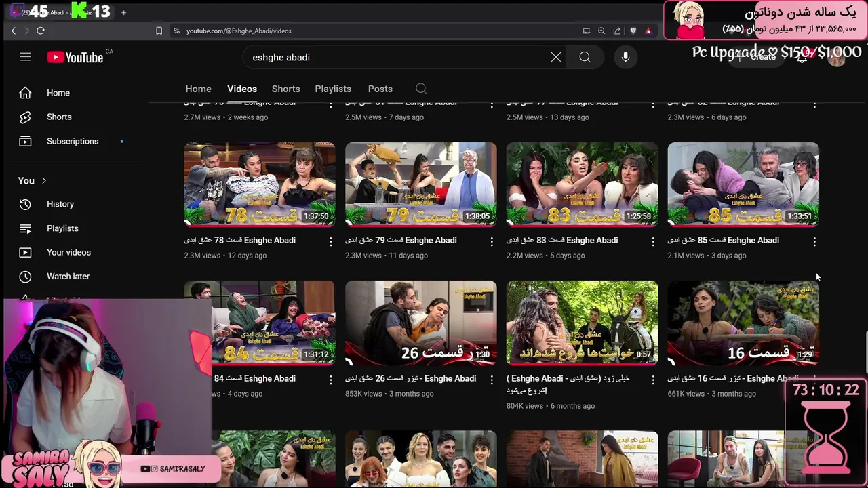
Task: Click the '853K views · 3 months ago' text
Action: [389, 394]
